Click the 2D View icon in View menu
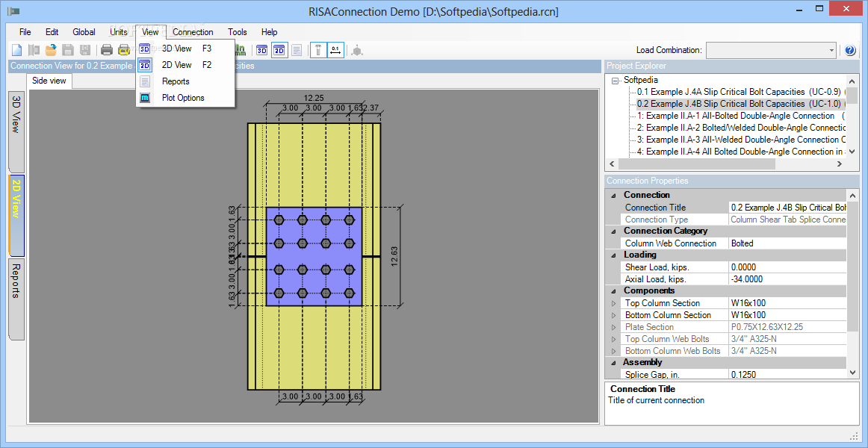 [145, 65]
